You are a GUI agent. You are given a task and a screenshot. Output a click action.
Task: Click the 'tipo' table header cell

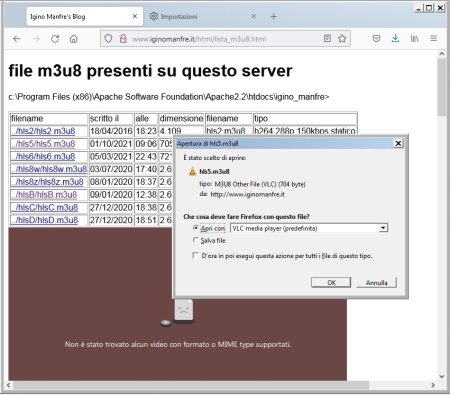(305, 119)
